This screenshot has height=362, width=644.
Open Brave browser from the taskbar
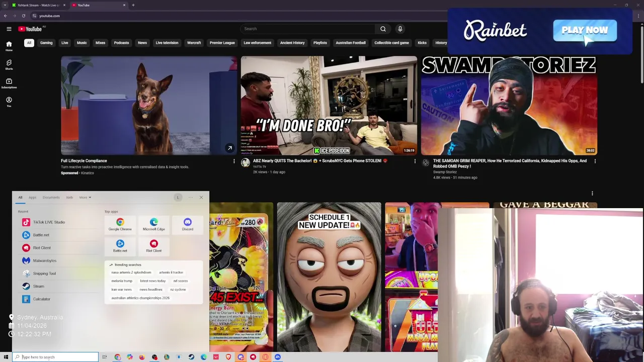coord(228,357)
